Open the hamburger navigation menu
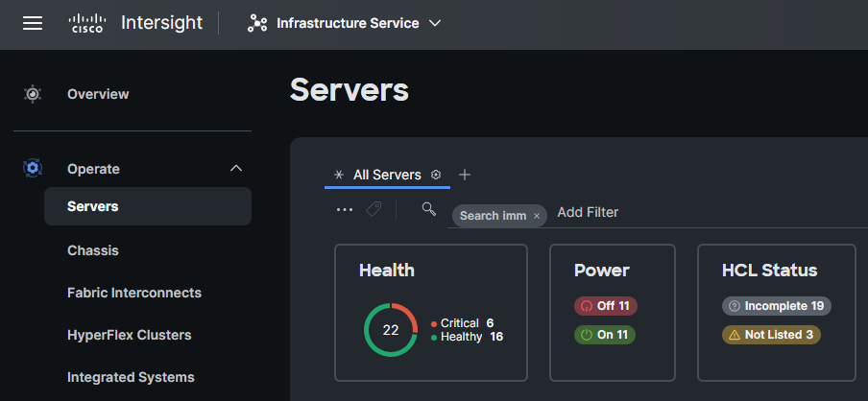The width and height of the screenshot is (868, 401). (33, 23)
